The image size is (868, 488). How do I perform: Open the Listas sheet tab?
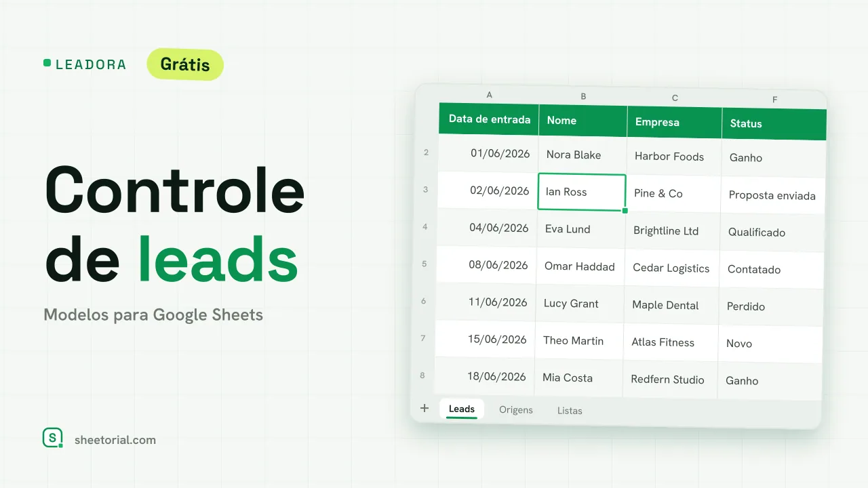tap(570, 411)
